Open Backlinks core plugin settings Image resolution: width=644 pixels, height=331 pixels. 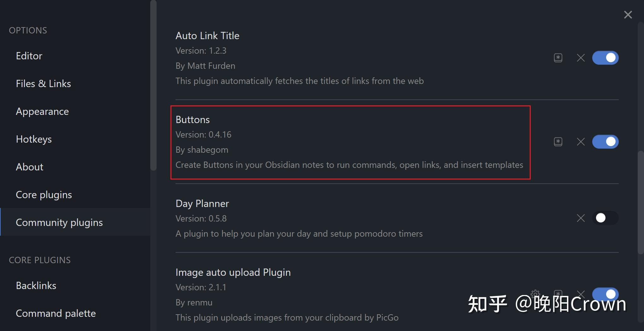click(x=36, y=286)
